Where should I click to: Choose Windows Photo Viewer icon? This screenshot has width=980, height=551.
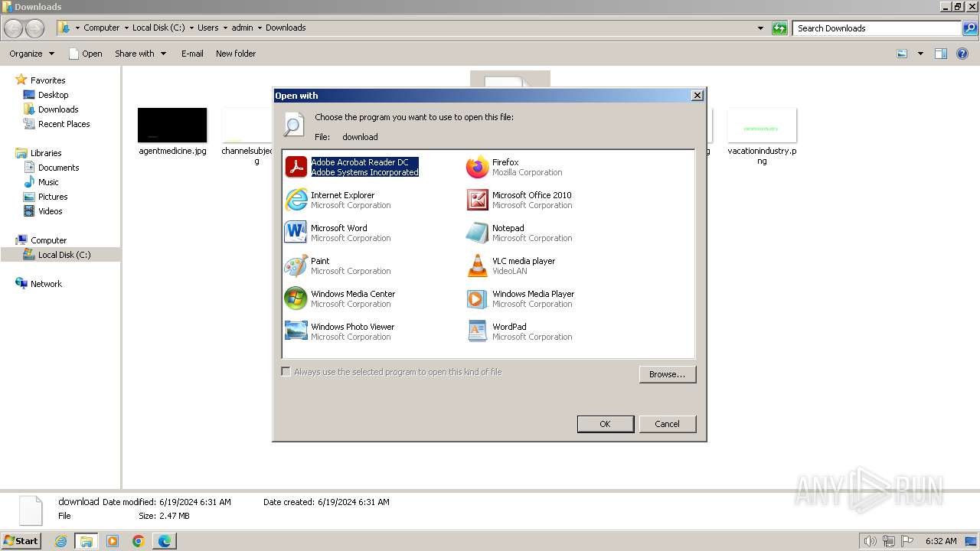pyautogui.click(x=296, y=331)
